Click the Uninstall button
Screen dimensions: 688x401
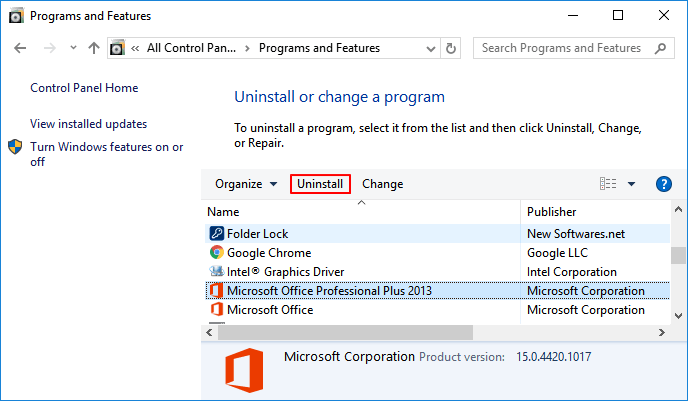(x=320, y=184)
